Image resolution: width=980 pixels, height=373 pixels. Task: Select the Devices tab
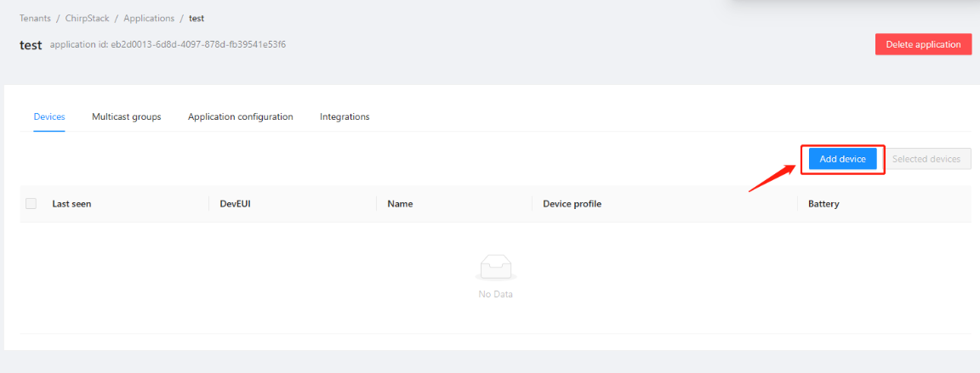pos(49,116)
